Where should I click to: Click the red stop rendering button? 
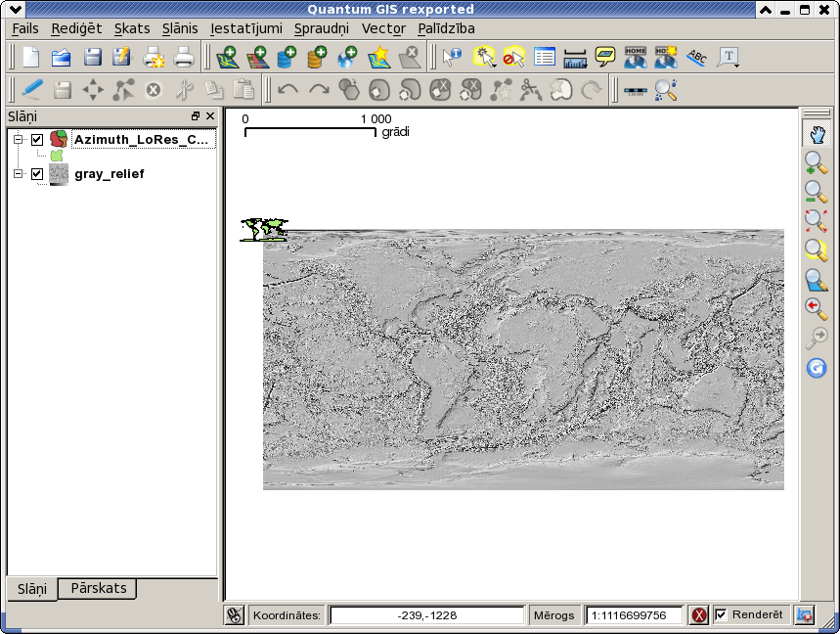(x=698, y=615)
